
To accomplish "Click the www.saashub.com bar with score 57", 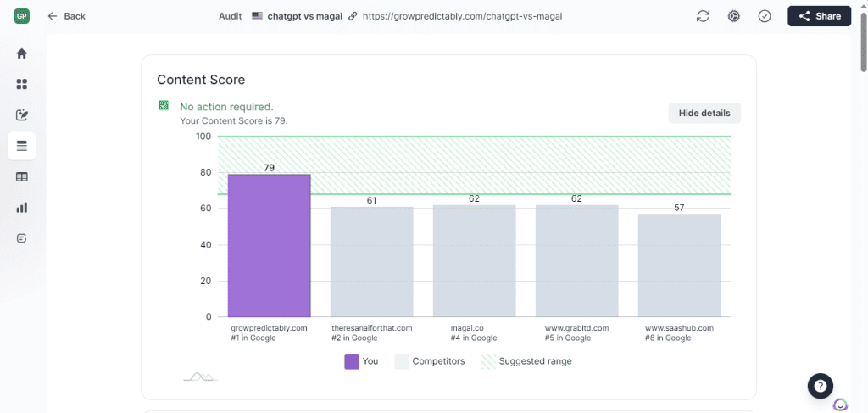I will (679, 265).
